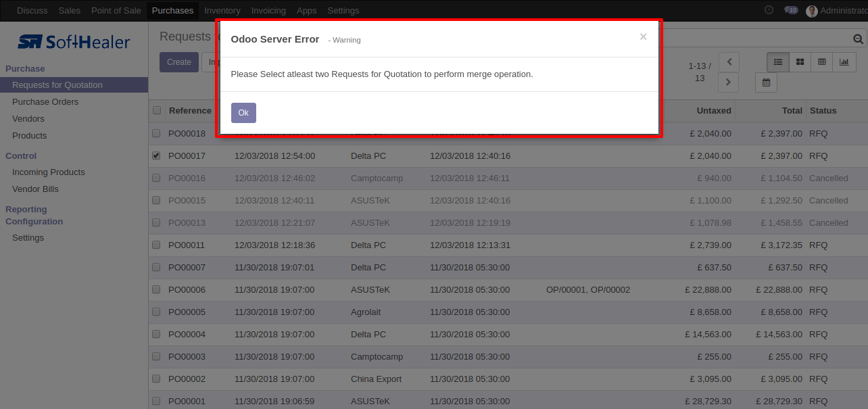Tick the checkbox for PO00013
The width and height of the screenshot is (868, 409).
coord(156,222)
